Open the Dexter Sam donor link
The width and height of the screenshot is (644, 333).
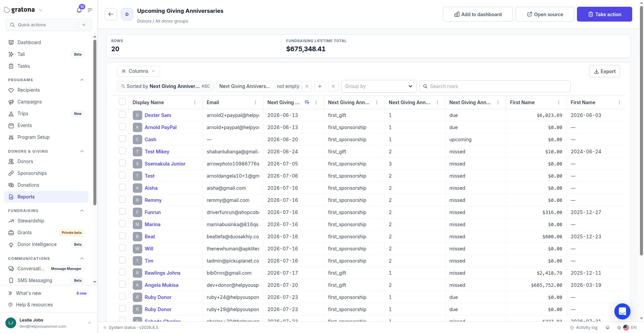(x=158, y=115)
